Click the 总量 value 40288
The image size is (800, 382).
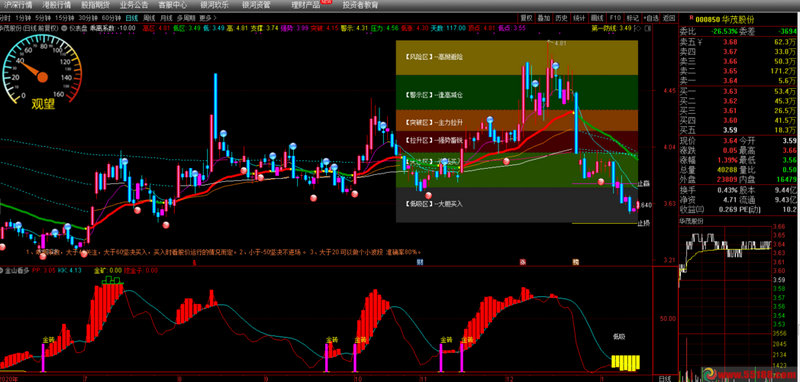727,169
